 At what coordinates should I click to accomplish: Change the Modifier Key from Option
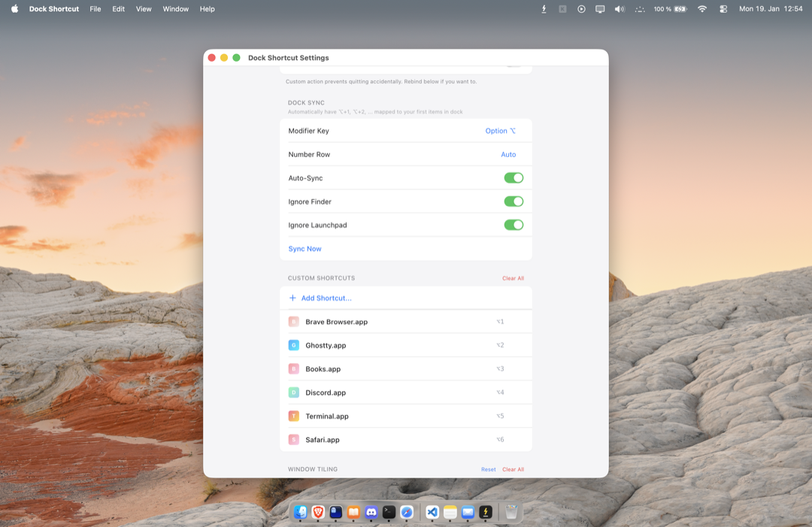tap(499, 130)
